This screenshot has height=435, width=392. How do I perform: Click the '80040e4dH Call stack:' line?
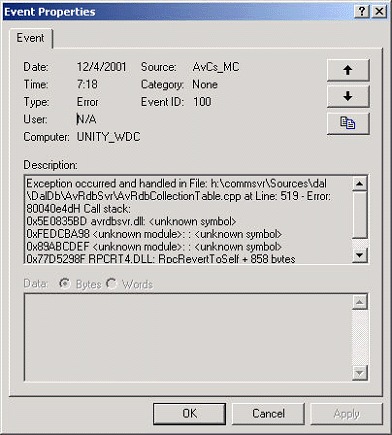[79, 209]
